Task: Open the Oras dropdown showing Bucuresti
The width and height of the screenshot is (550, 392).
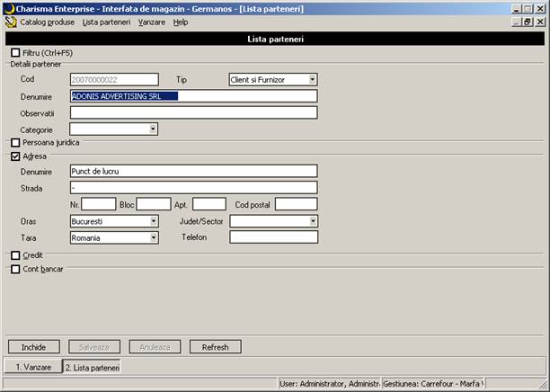Action: click(154, 221)
